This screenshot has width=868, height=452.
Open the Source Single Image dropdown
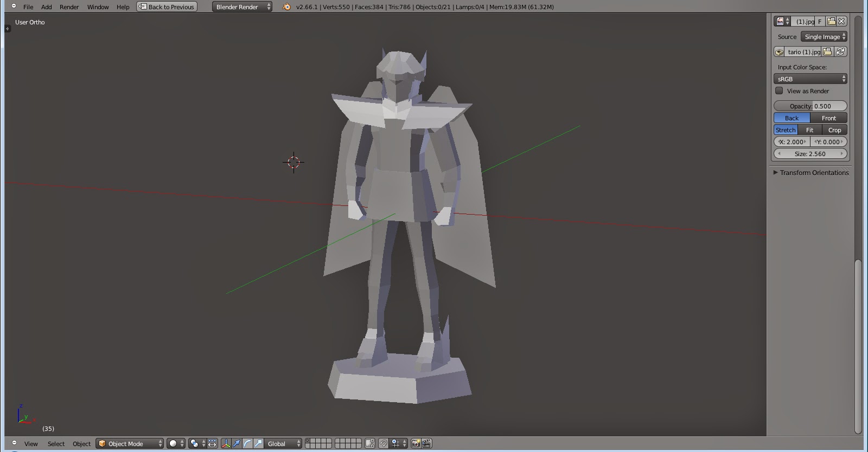[x=824, y=37]
